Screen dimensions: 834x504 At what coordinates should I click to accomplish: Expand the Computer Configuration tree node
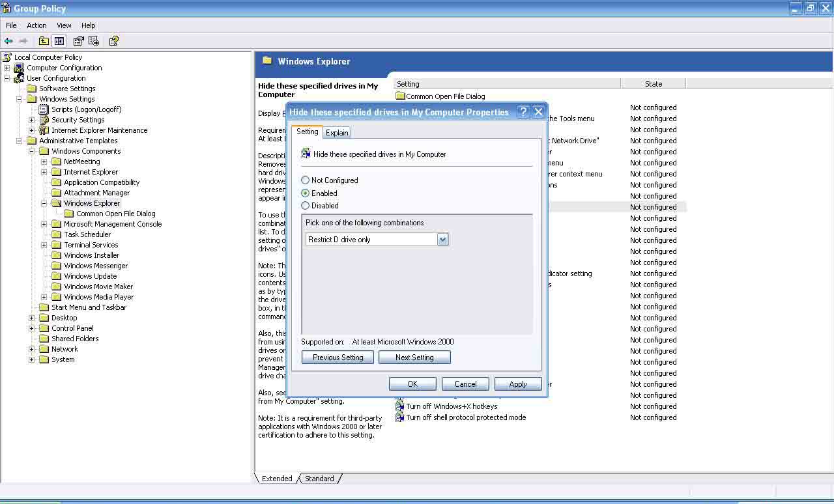click(x=7, y=68)
